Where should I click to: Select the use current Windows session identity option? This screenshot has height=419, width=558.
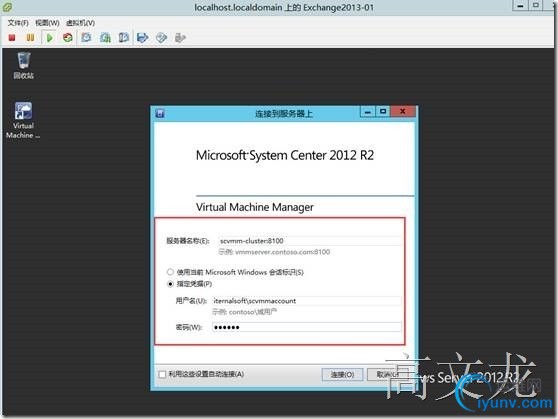click(x=170, y=272)
